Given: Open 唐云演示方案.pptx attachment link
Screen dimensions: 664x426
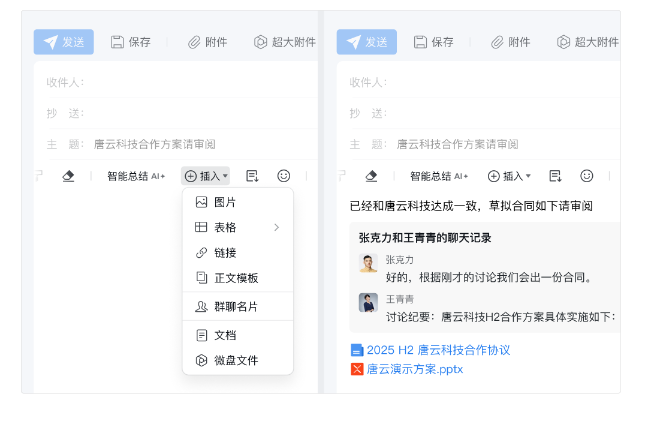Looking at the screenshot, I should coord(415,369).
